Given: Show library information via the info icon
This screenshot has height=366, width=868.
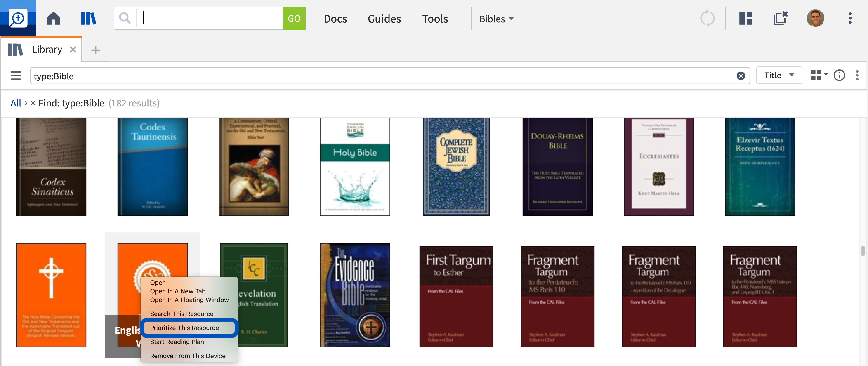Looking at the screenshot, I should click(x=839, y=75).
